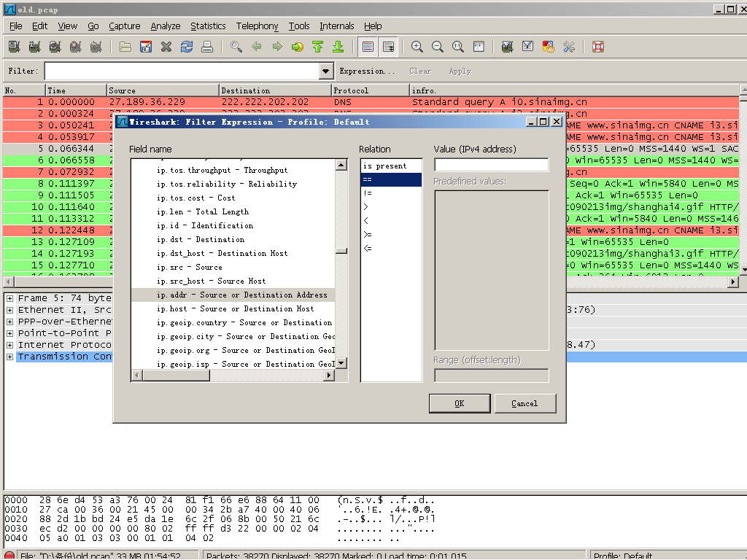Confirm the filter expression with OK
Screen dimensions: 747x560
460,403
